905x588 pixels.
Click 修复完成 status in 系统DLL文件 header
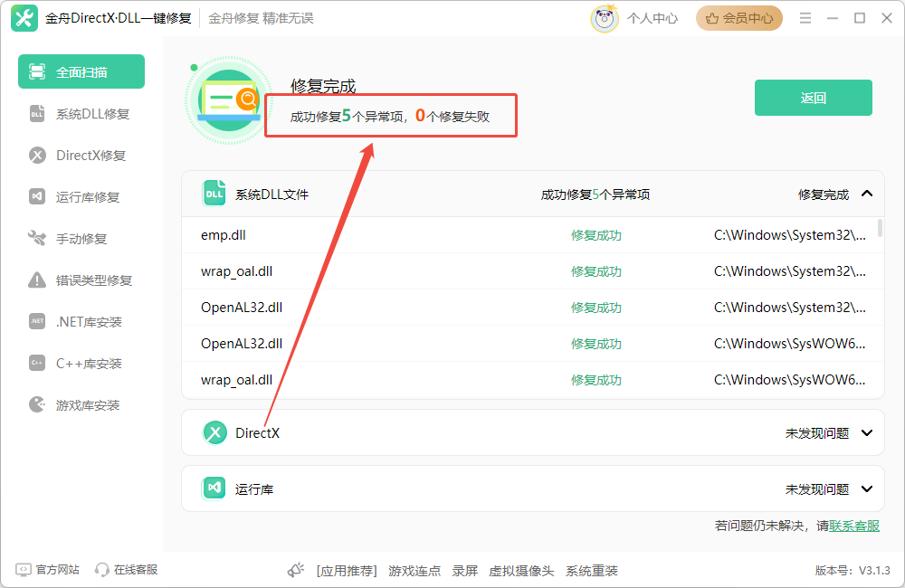point(823,194)
